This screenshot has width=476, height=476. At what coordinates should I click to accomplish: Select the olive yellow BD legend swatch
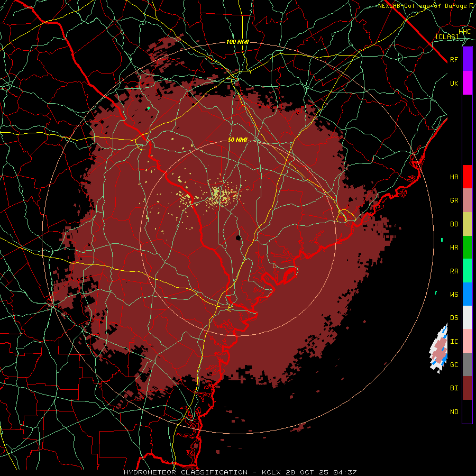[467, 224]
